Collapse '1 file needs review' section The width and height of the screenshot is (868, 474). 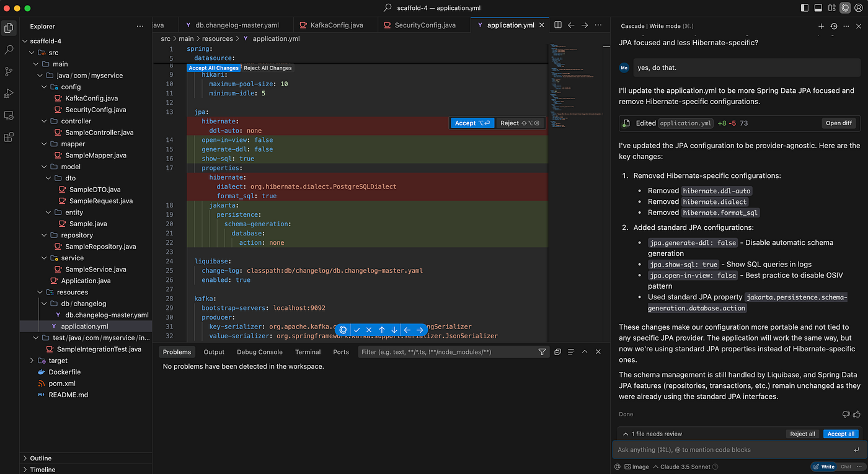tap(624, 434)
